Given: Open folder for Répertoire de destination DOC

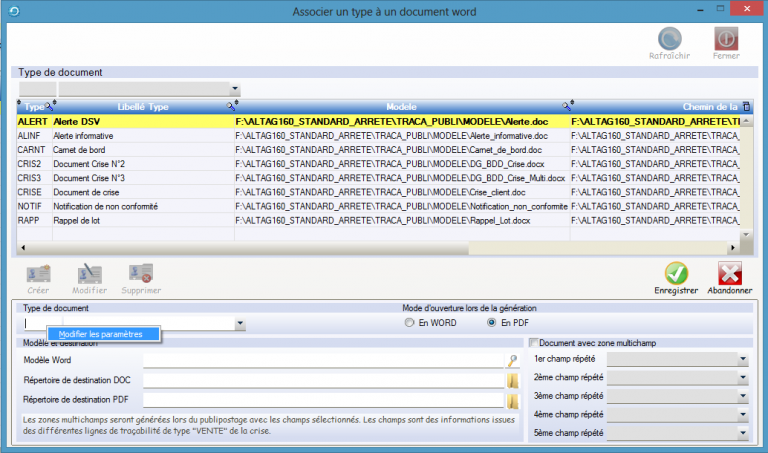Looking at the screenshot, I should [513, 380].
